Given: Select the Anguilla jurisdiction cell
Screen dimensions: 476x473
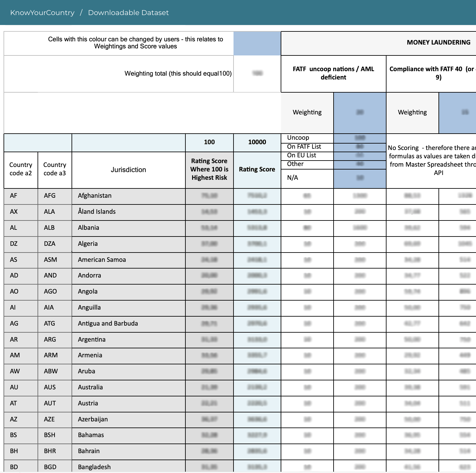Looking at the screenshot, I should pos(129,308).
